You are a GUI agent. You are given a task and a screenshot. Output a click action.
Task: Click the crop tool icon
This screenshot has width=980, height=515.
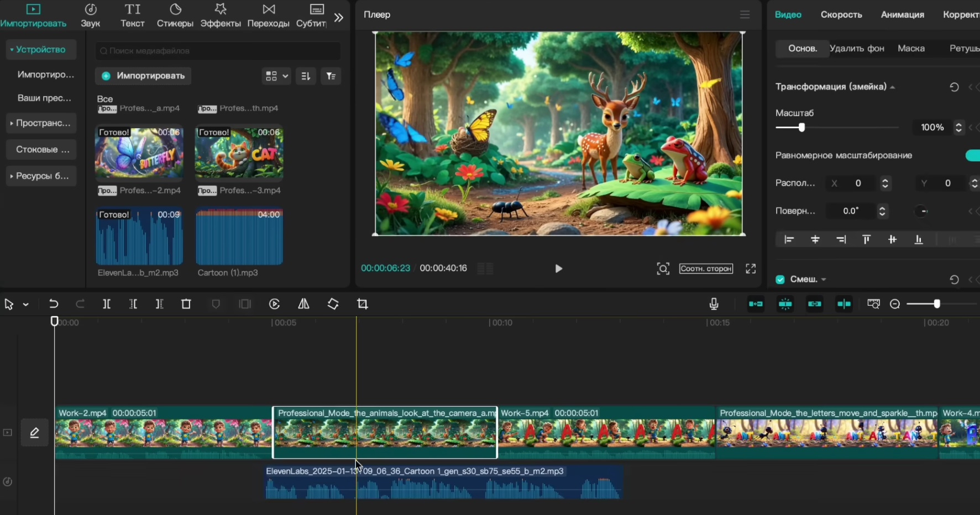[363, 304]
